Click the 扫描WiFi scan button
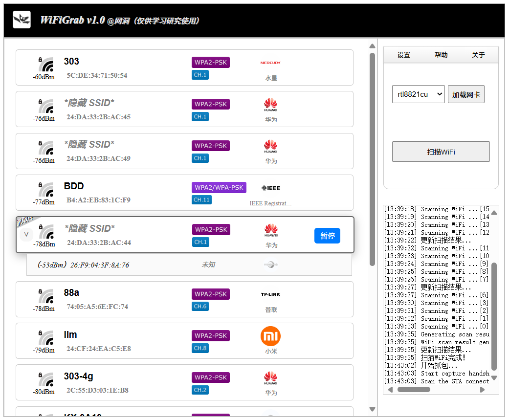This screenshot has width=509, height=420. pyautogui.click(x=441, y=152)
